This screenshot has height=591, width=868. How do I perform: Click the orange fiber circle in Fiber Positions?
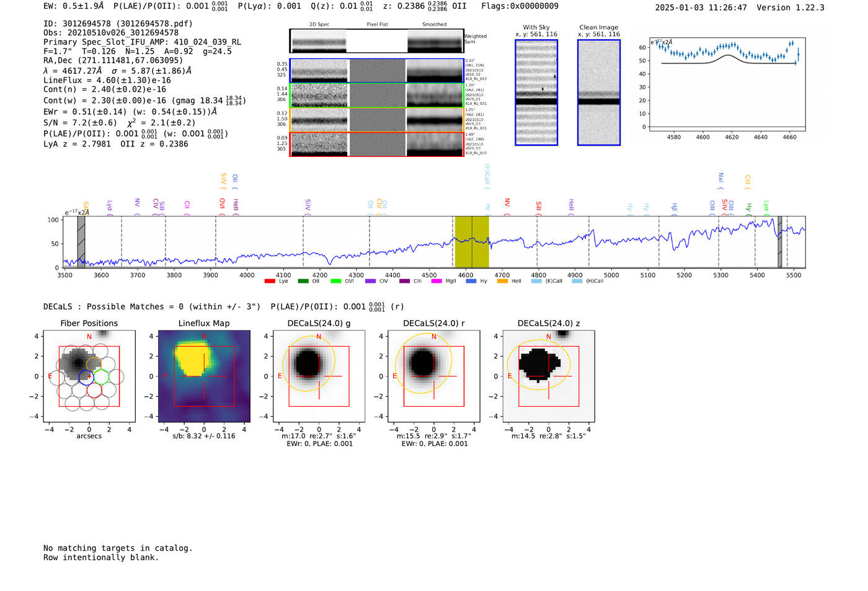click(94, 364)
